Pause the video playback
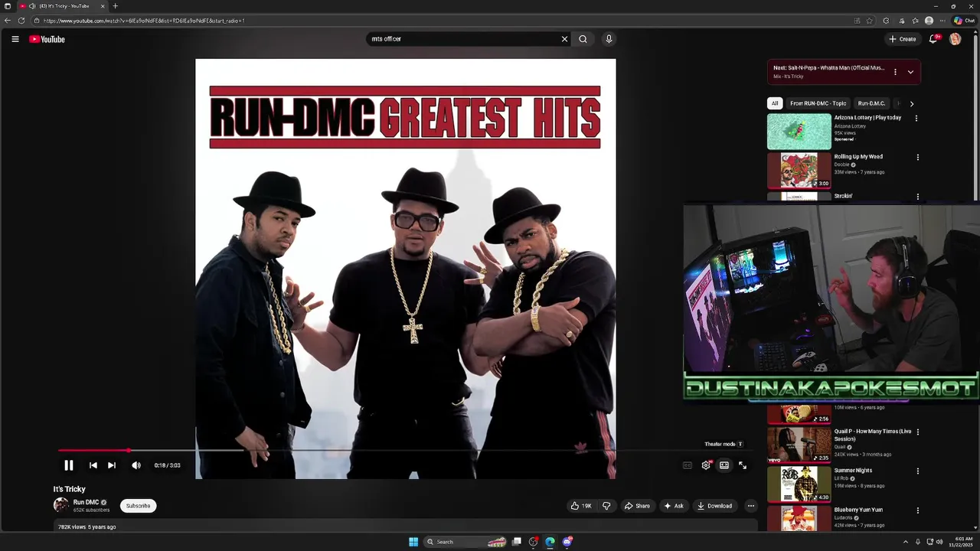The image size is (980, 551). [x=68, y=465]
